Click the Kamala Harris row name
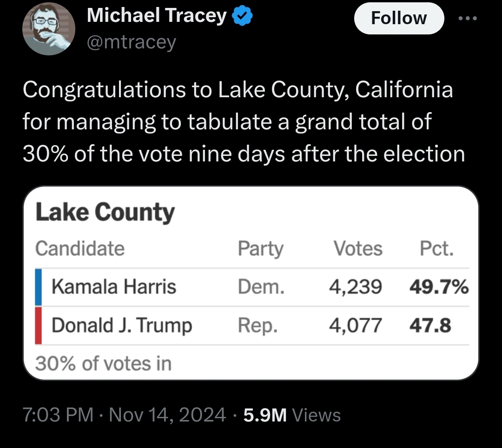The height and width of the screenshot is (448, 502). tap(114, 287)
